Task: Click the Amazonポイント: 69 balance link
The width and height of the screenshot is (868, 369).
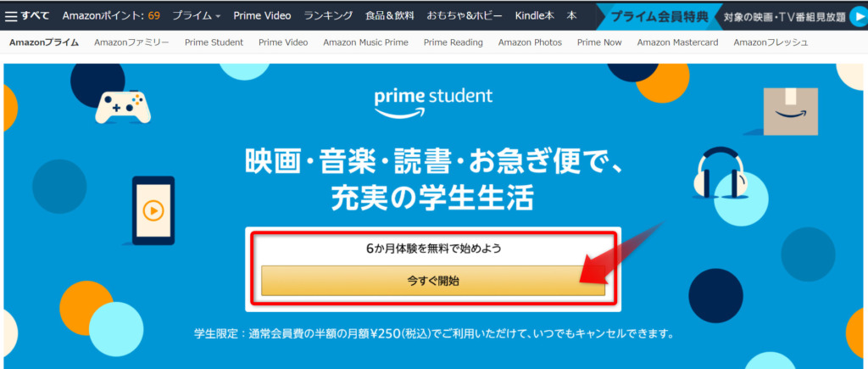Action: tap(111, 15)
